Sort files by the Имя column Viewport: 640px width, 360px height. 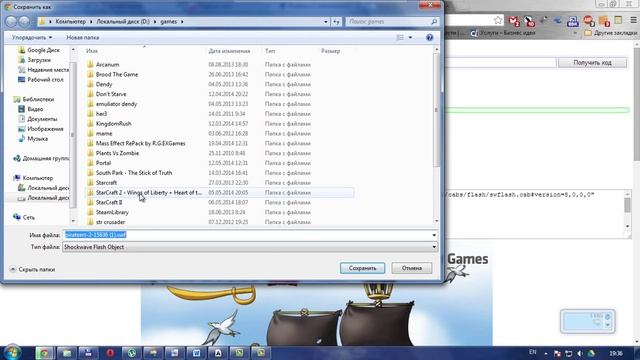[x=92, y=51]
